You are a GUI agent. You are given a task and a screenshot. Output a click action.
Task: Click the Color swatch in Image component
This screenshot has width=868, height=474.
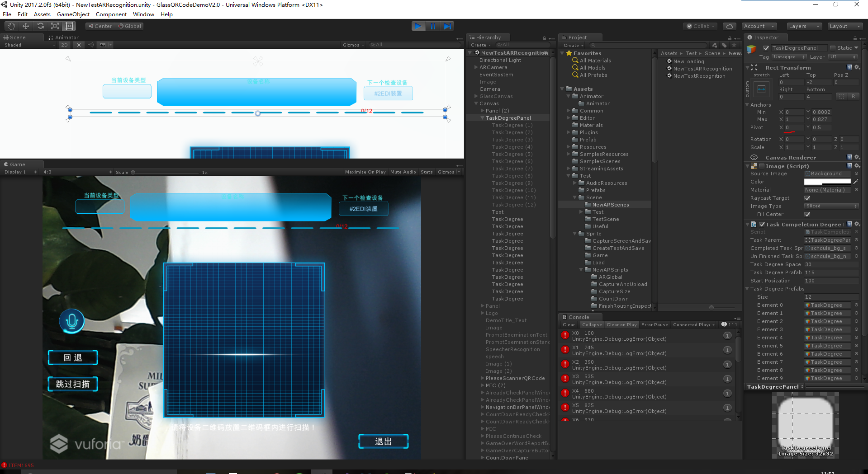(x=827, y=182)
